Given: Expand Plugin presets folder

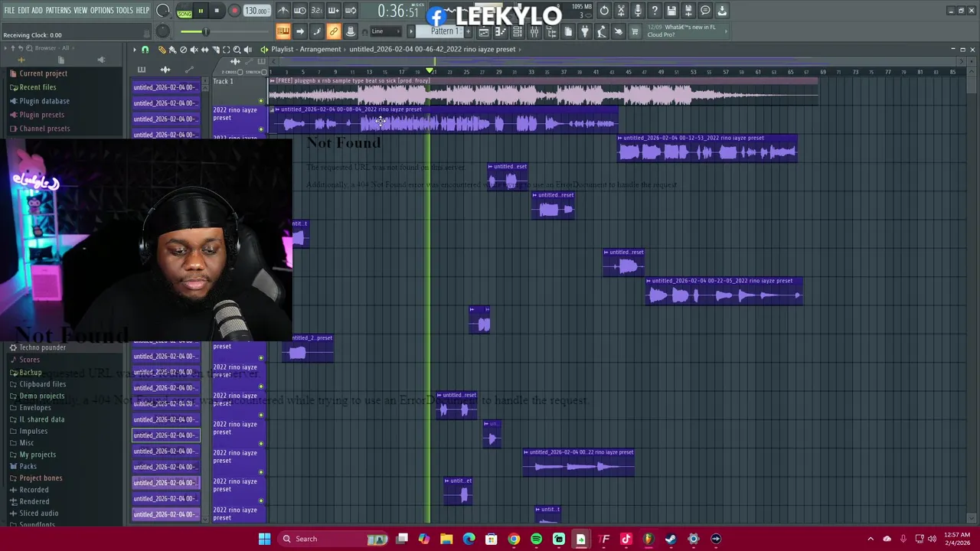Looking at the screenshot, I should (42, 115).
